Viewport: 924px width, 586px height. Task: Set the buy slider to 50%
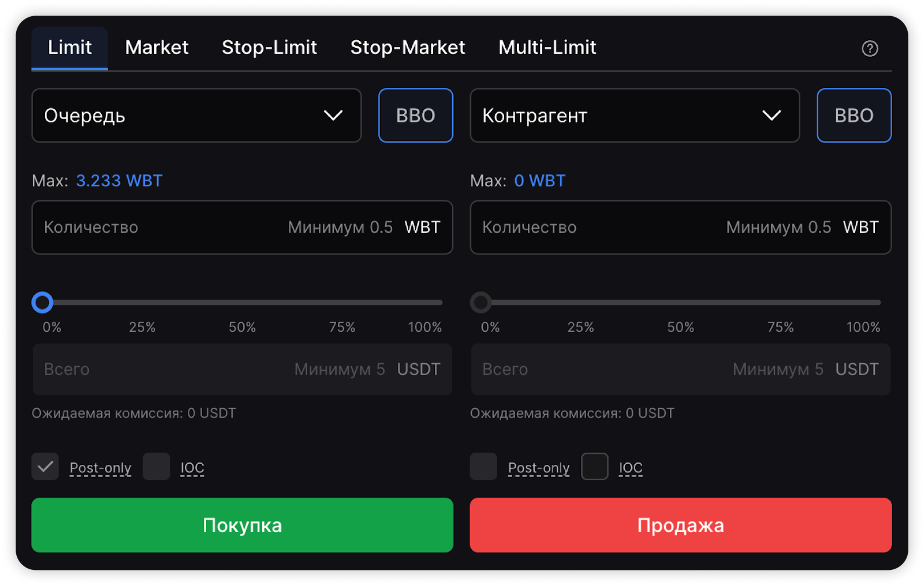coord(242,303)
